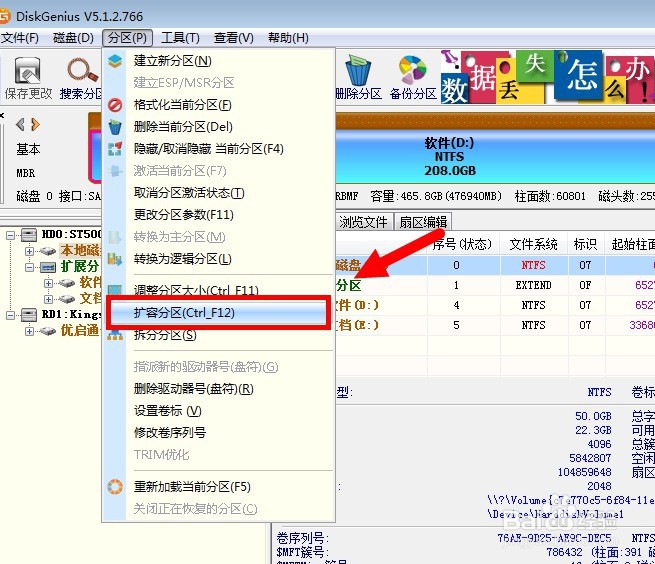
Task: Expand the 优启通 partition tree node
Action: 29,331
